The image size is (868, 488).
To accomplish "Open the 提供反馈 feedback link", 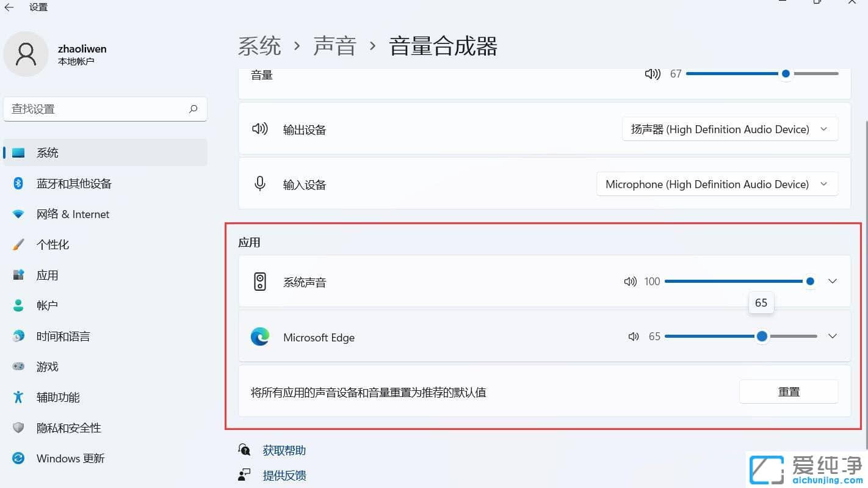I will (x=284, y=475).
